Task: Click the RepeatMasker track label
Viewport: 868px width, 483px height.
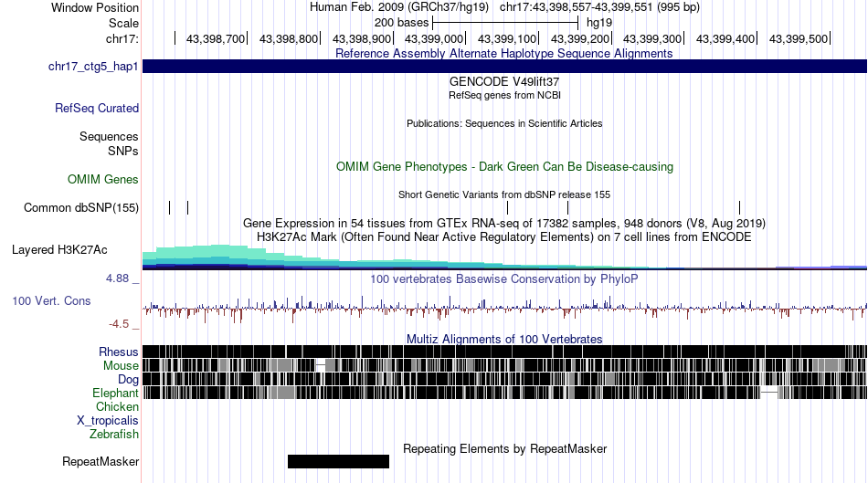Action: [101, 461]
